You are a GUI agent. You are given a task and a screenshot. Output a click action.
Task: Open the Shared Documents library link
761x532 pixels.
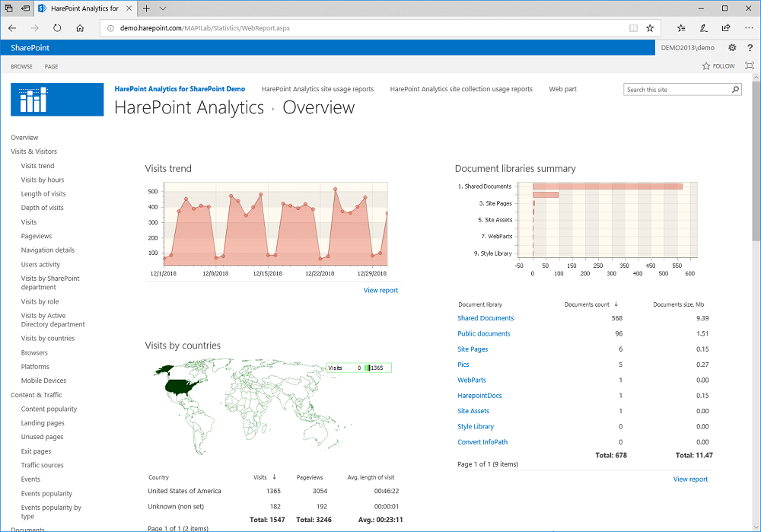[x=486, y=318]
